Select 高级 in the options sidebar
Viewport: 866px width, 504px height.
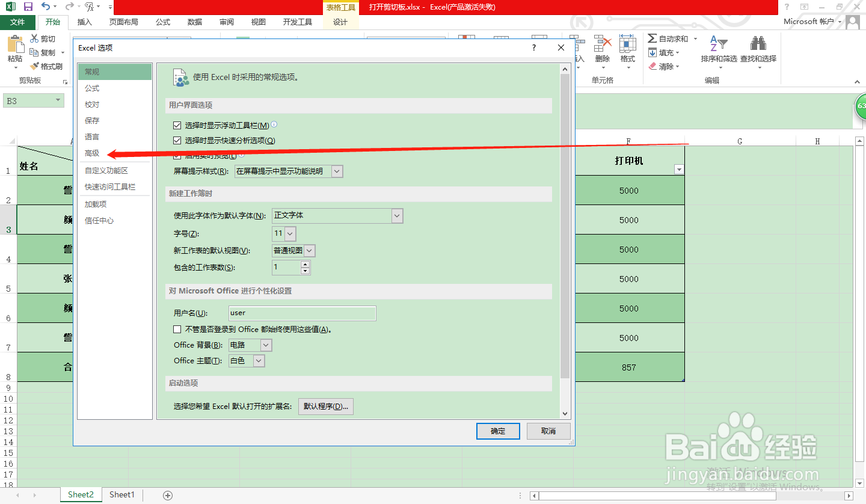coord(114,153)
